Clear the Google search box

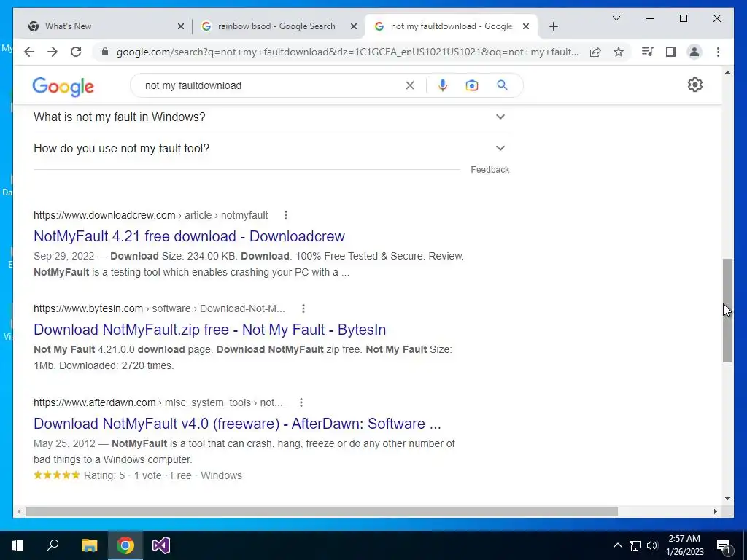[410, 85]
